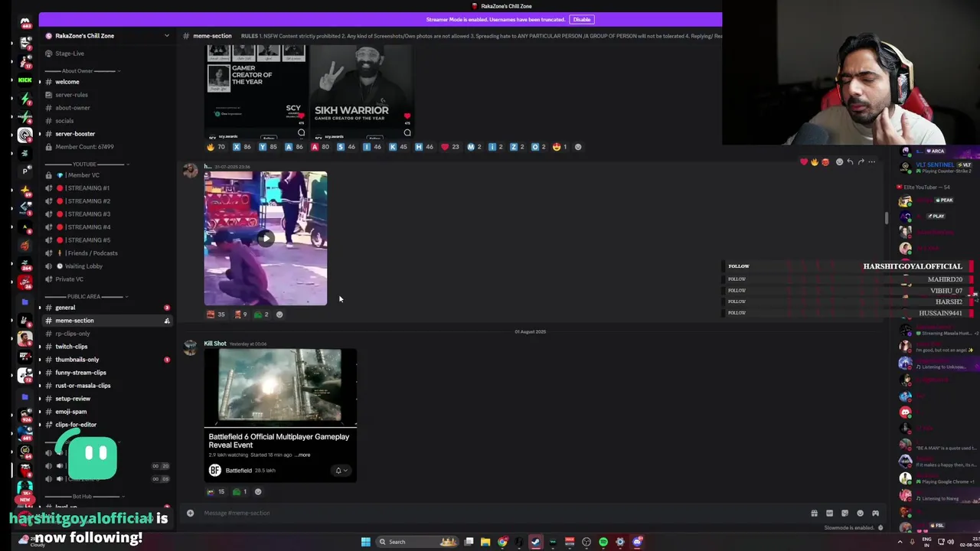The width and height of the screenshot is (980, 551).
Task: Click the chat scrollbar thumb
Action: tap(887, 218)
